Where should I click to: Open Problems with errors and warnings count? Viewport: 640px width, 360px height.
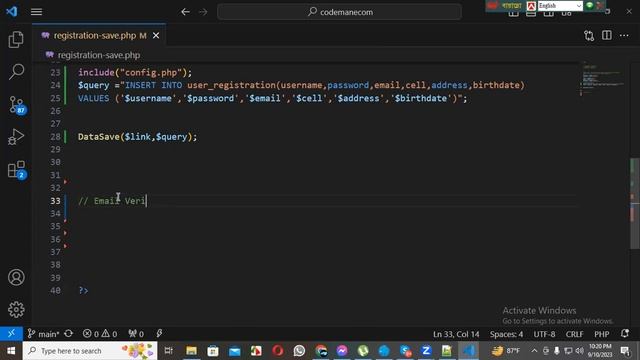tap(100, 334)
